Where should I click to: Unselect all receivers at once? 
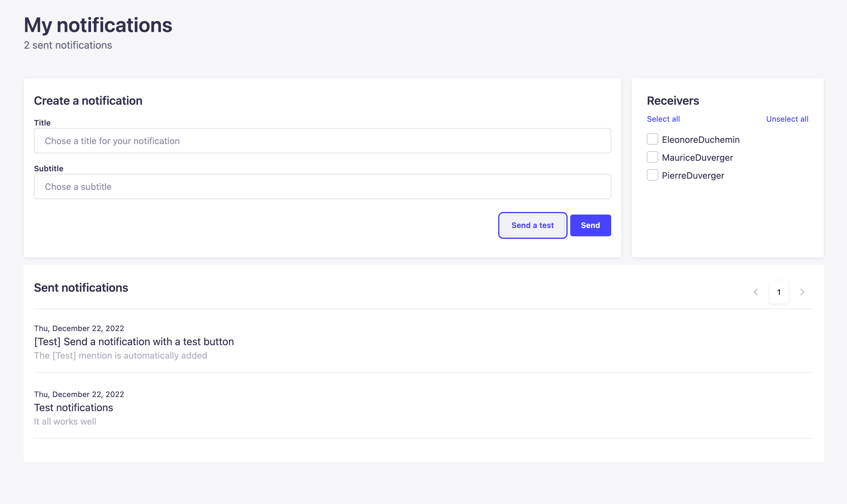787,119
